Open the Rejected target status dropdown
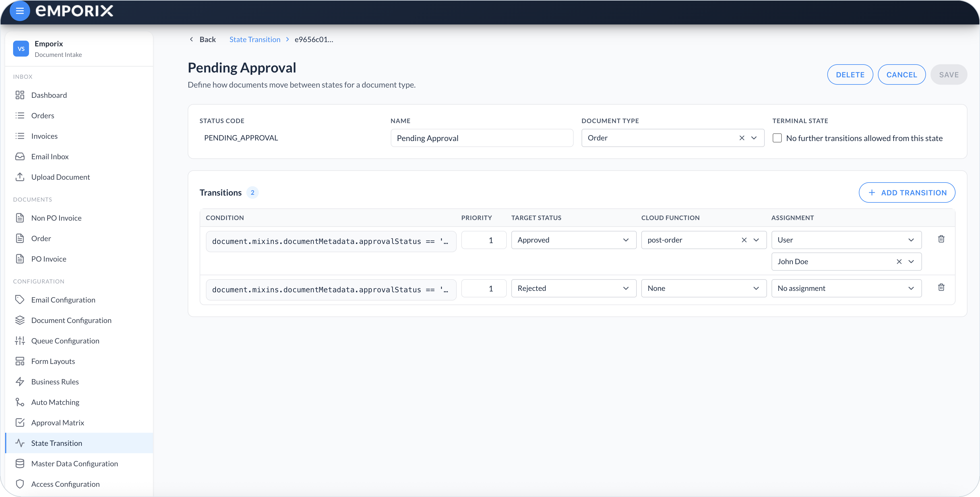 [x=573, y=288]
